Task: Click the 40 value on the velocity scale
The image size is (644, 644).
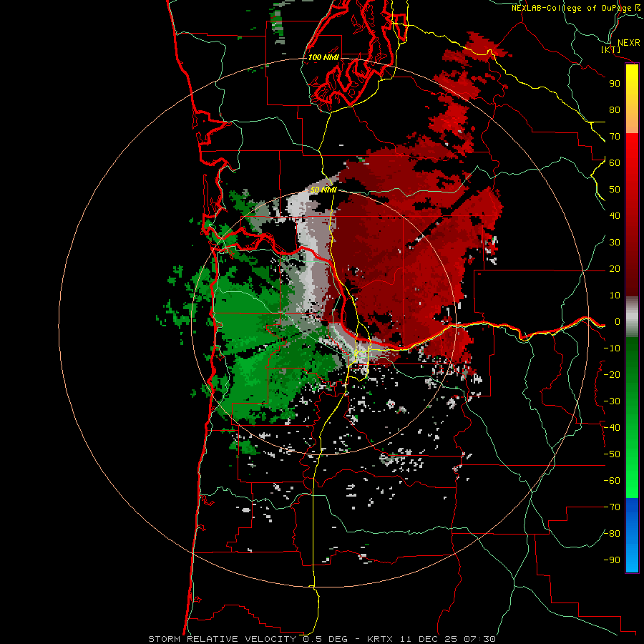Action: (x=615, y=216)
